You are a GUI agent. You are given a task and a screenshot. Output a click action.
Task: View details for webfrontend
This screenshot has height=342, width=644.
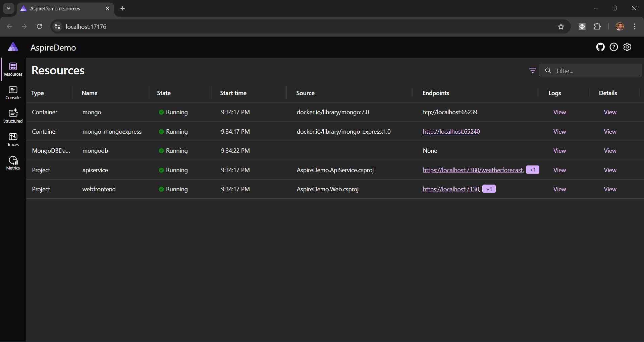(x=610, y=189)
